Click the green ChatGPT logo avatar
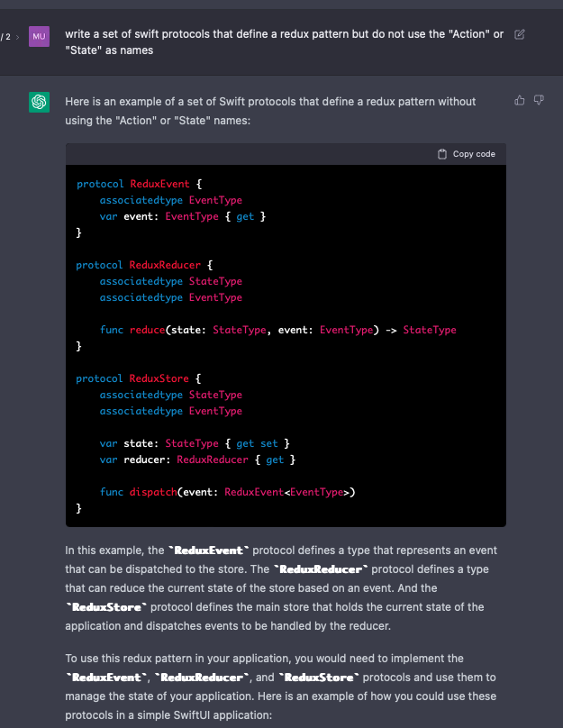The height and width of the screenshot is (728, 563). click(x=39, y=102)
